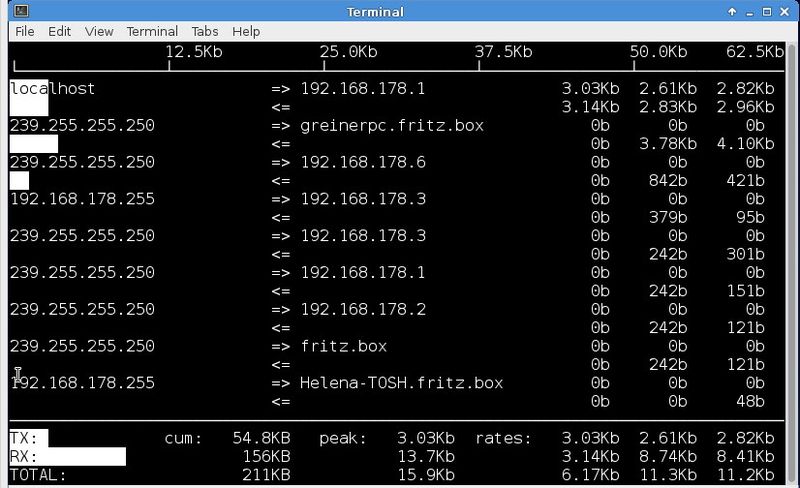Click cumulative RX value 156KB
This screenshot has width=800, height=488.
tap(266, 456)
